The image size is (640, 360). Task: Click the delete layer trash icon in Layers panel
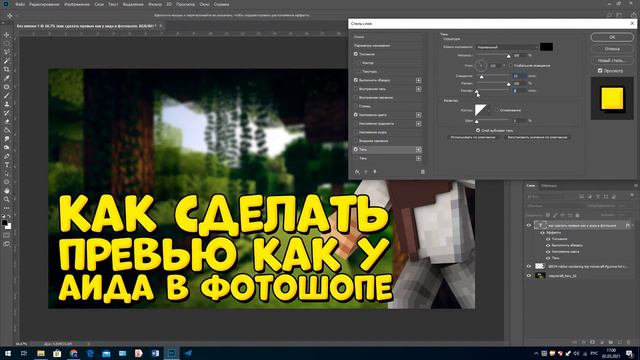pos(629,342)
